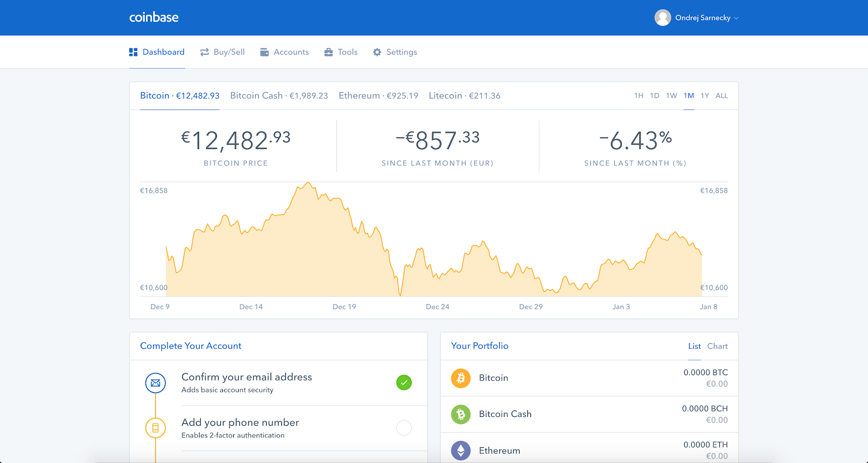Select the Ethereum €925.19 tab
The image size is (868, 463).
point(378,95)
